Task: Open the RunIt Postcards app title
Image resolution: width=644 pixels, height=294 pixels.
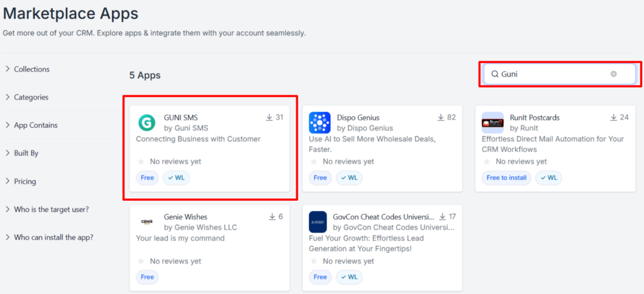Action: pos(535,118)
